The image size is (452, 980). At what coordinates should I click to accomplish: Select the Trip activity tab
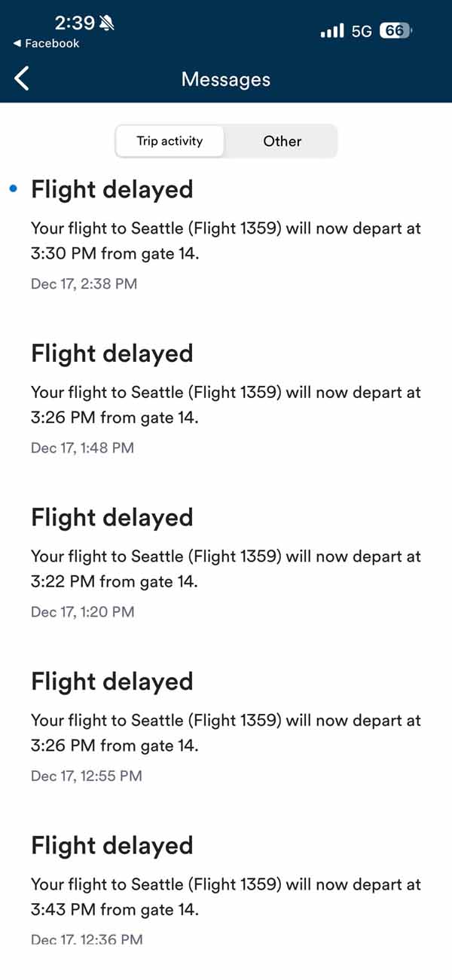point(169,141)
